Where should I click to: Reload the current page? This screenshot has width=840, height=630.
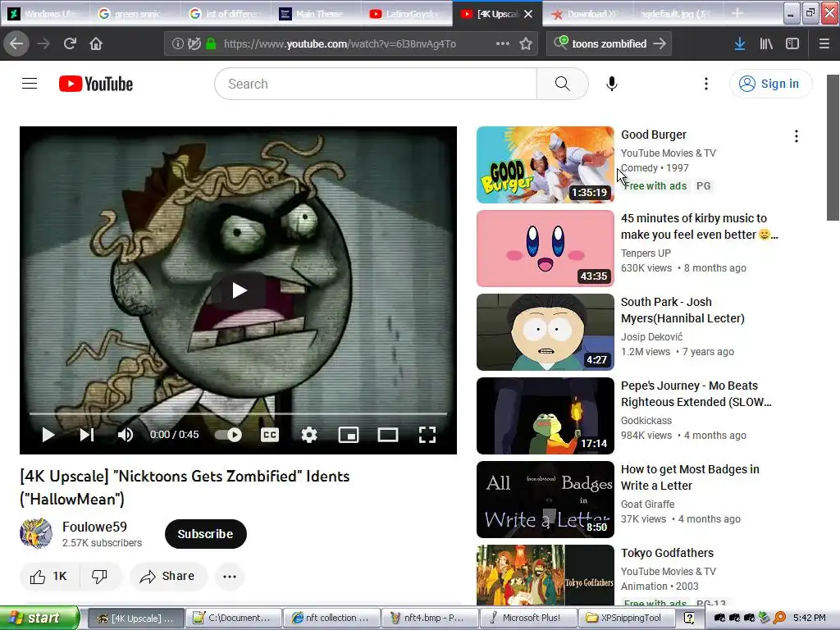(70, 43)
